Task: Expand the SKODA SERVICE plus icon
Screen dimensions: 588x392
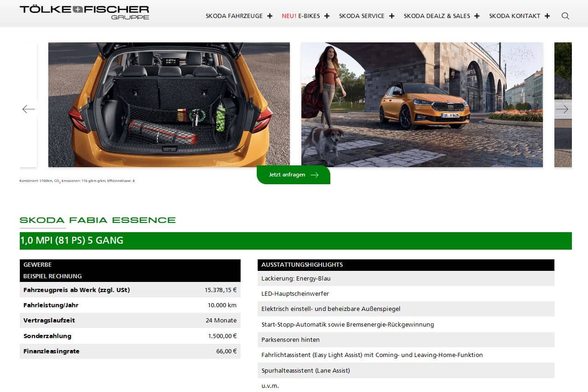Action: (x=392, y=16)
